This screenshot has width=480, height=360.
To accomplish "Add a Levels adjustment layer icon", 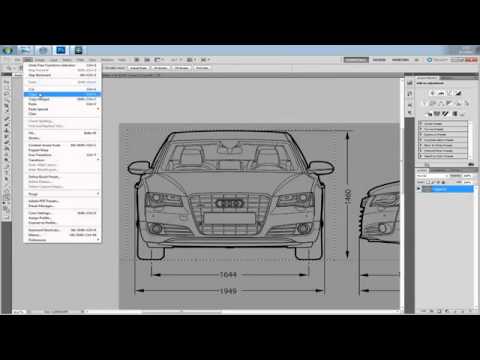I will pyautogui.click(x=441, y=93).
